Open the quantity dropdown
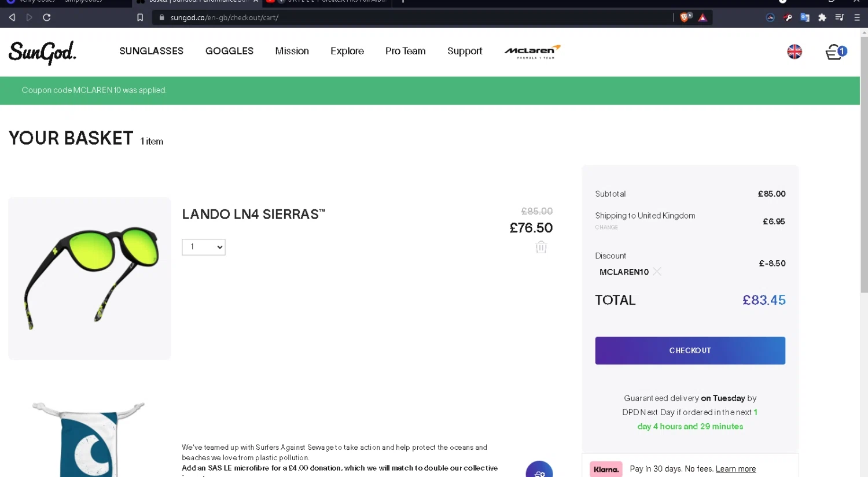The image size is (868, 477). pos(204,247)
